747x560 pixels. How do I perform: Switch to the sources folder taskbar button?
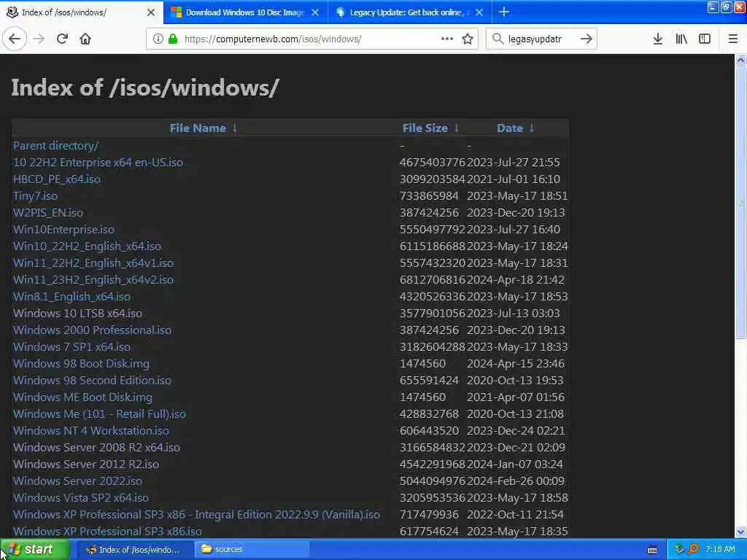pyautogui.click(x=252, y=550)
